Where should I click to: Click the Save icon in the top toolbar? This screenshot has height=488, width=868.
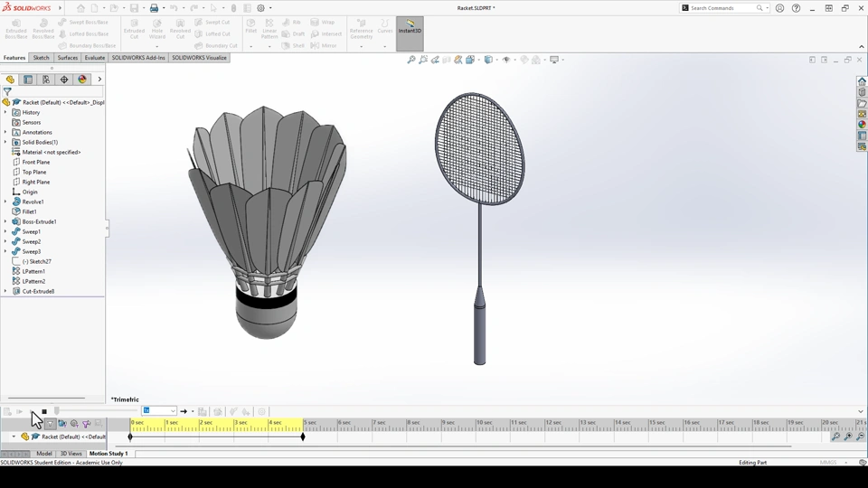point(134,8)
